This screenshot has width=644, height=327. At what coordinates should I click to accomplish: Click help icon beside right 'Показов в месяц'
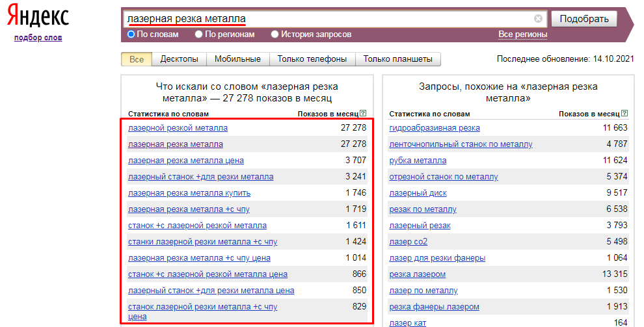pyautogui.click(x=624, y=114)
